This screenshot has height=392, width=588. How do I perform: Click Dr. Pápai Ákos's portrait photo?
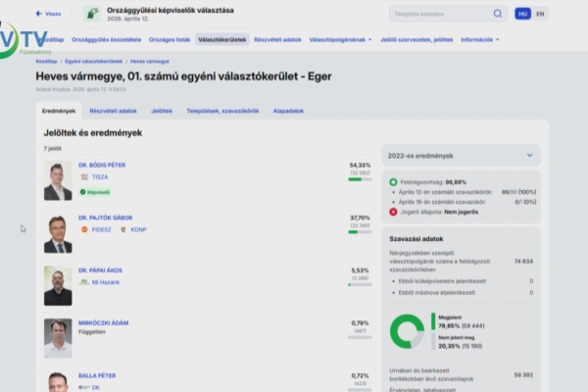click(x=58, y=285)
